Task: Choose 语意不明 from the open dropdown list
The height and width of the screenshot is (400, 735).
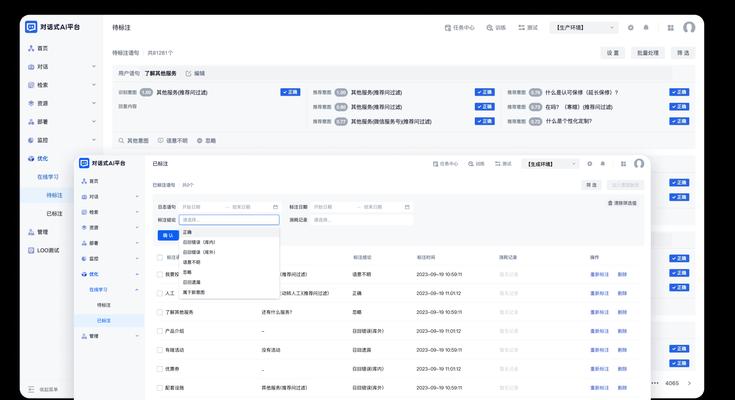Action: [229, 262]
